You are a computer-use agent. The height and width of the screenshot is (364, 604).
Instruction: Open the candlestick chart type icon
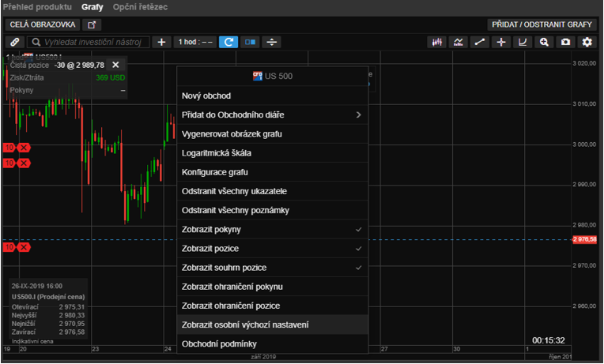point(436,42)
